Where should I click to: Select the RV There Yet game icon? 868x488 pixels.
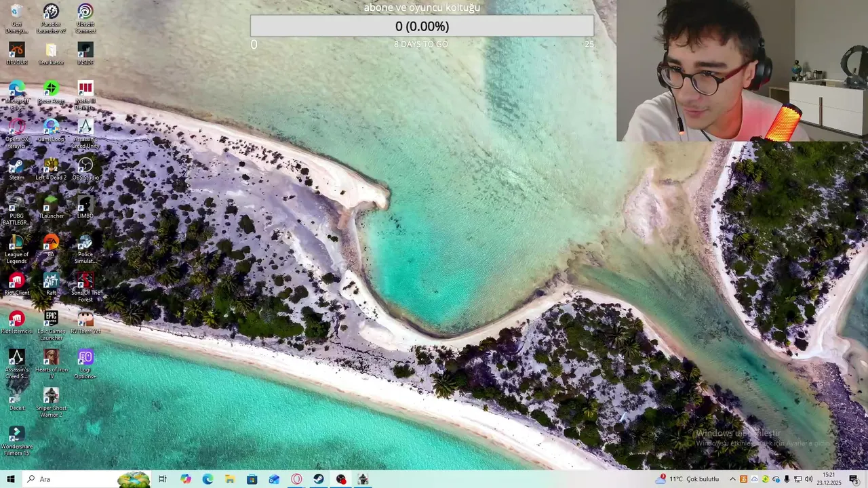point(85,323)
